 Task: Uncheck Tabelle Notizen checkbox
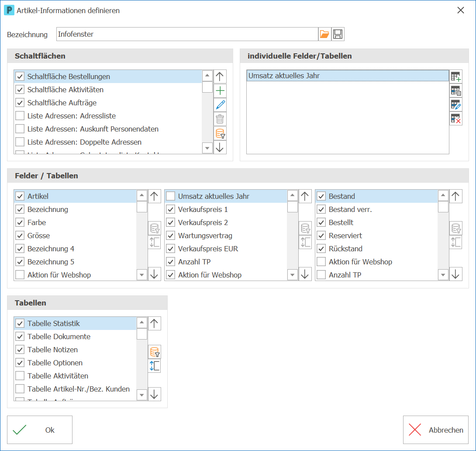(20, 350)
